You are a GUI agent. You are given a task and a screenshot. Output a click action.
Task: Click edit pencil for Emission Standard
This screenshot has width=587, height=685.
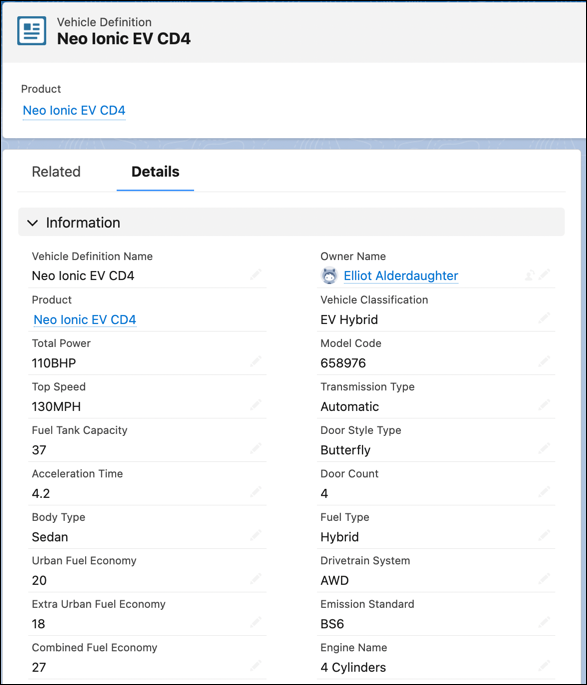coord(544,623)
